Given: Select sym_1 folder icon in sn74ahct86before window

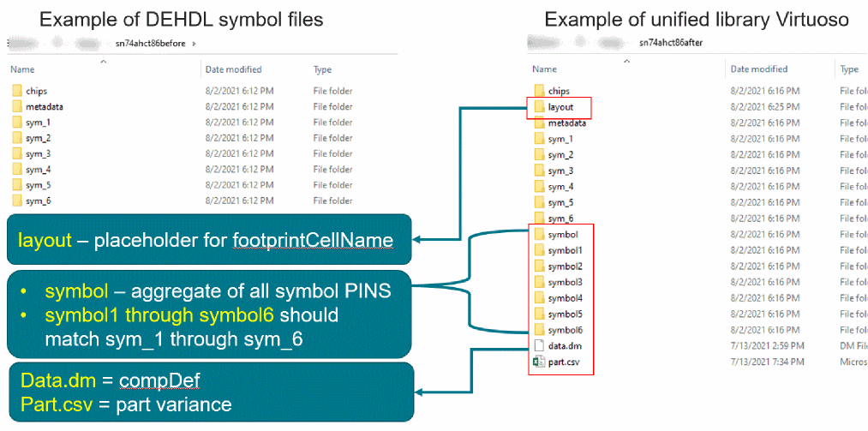Looking at the screenshot, I should [x=16, y=123].
